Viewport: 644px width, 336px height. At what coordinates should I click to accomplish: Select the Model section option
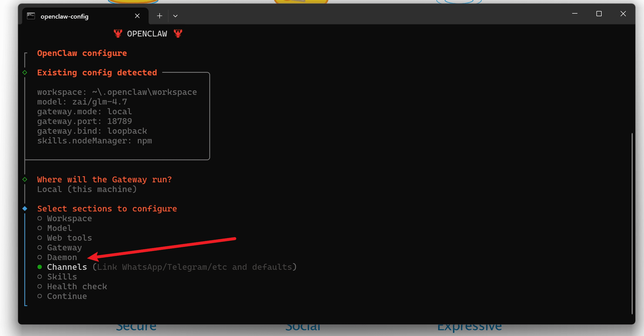59,228
